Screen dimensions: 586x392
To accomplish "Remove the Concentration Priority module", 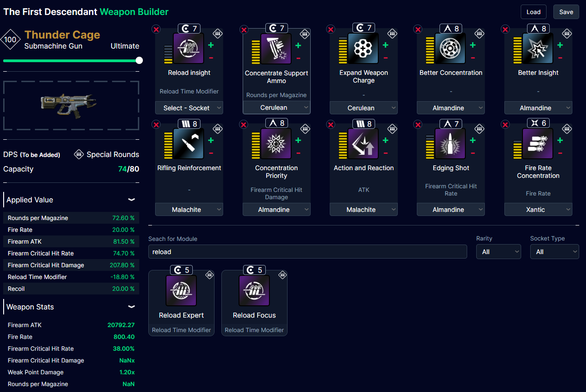I will (244, 125).
